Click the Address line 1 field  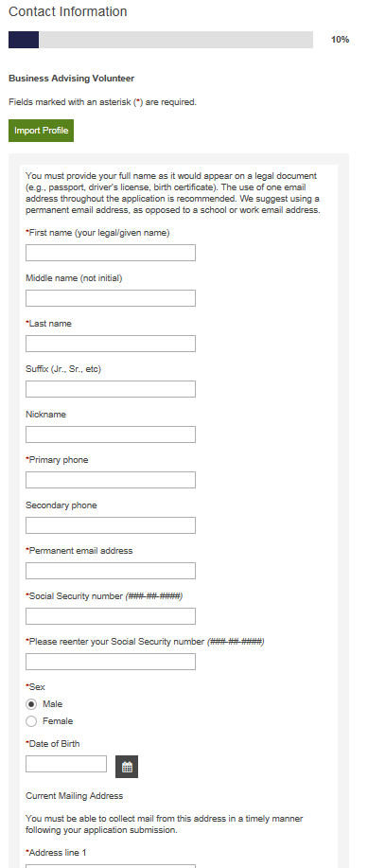point(111,866)
